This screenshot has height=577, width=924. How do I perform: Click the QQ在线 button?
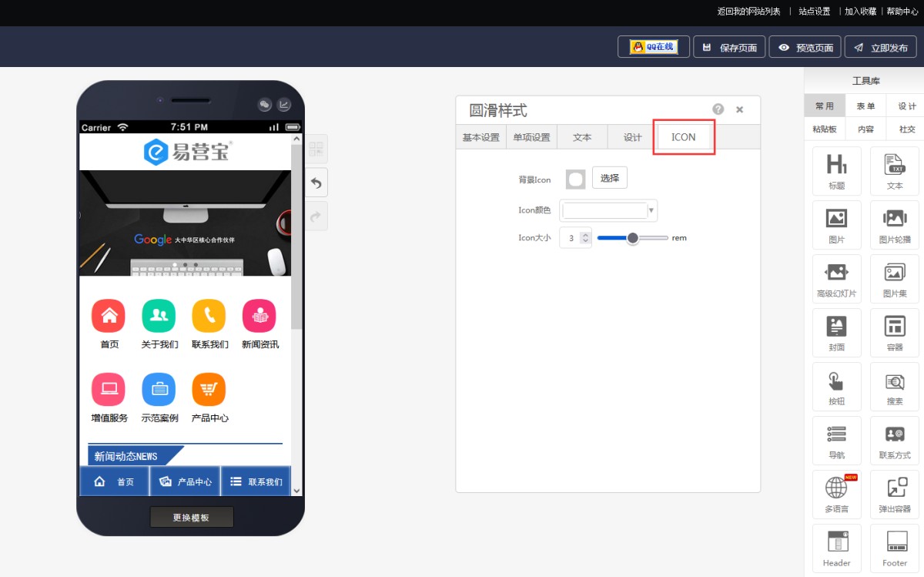pyautogui.click(x=654, y=47)
